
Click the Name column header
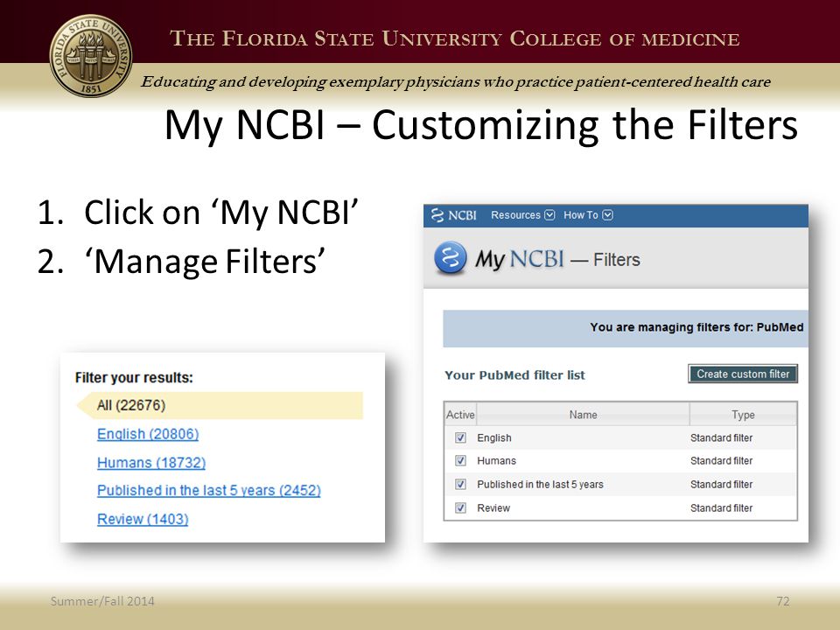coord(583,415)
